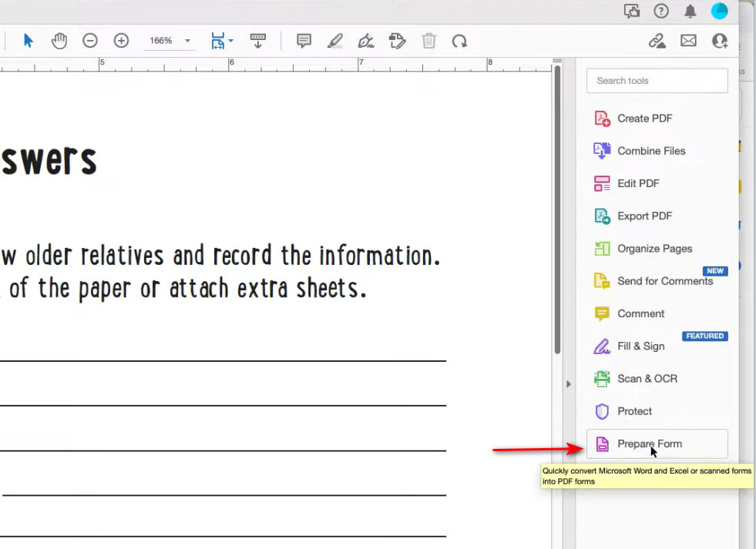Launch the Export PDF tool

[643, 216]
